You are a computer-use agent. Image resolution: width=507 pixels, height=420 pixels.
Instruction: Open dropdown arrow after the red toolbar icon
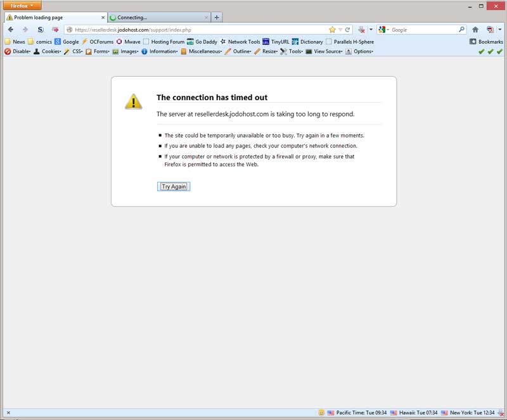[x=500, y=30]
